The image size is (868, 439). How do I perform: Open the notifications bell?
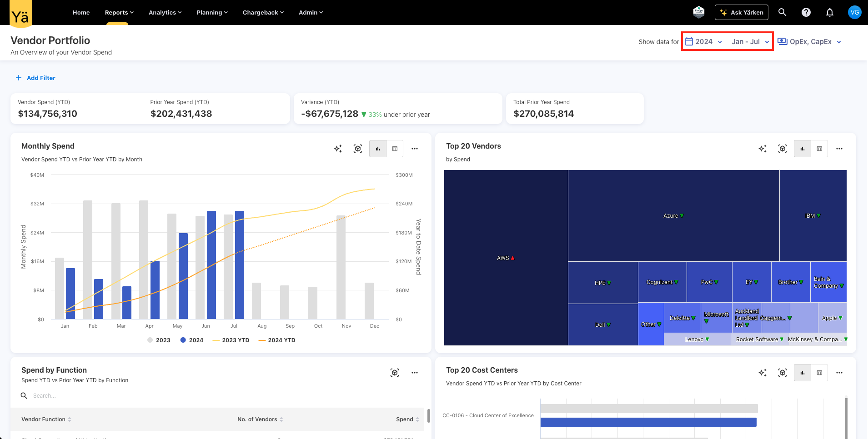[829, 12]
